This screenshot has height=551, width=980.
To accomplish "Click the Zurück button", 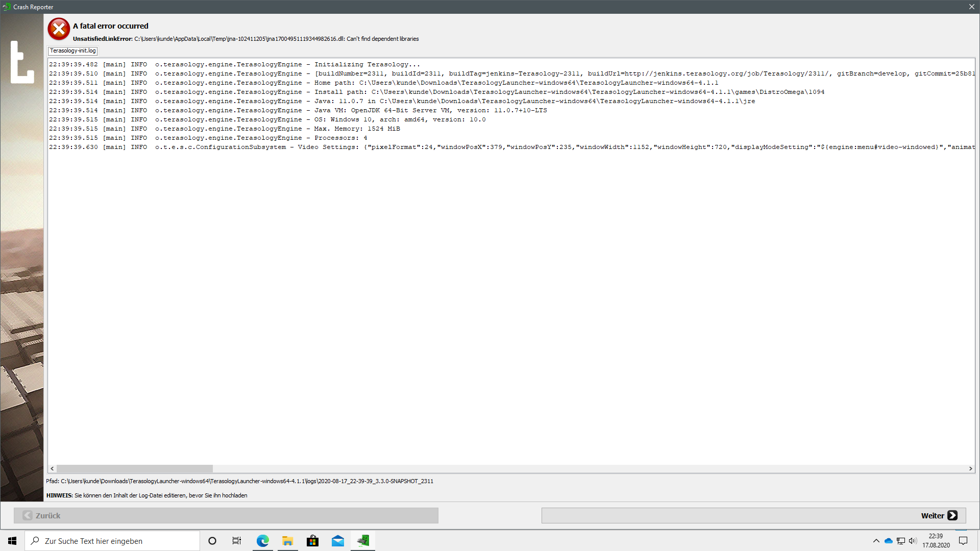I will click(226, 515).
